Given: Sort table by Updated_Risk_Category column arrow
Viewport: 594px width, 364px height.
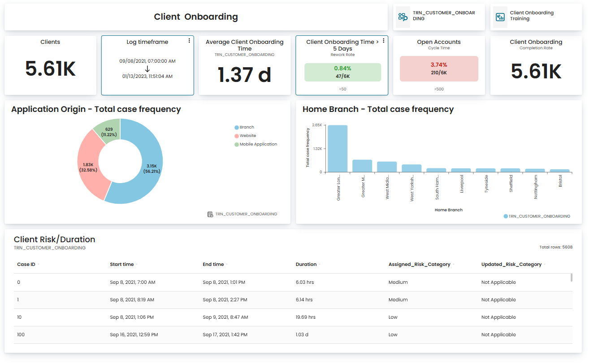Looking at the screenshot, I should (545, 265).
